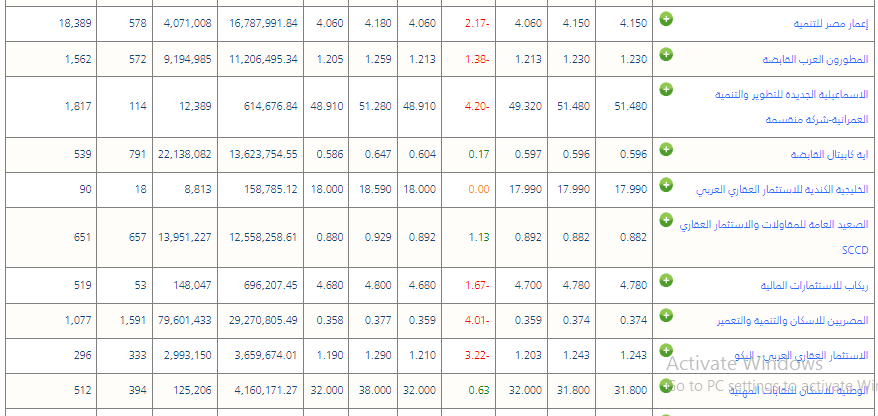Click the plus icon for الصعيد العامة للمقاولات
This screenshot has width=878, height=416.
[x=667, y=219]
